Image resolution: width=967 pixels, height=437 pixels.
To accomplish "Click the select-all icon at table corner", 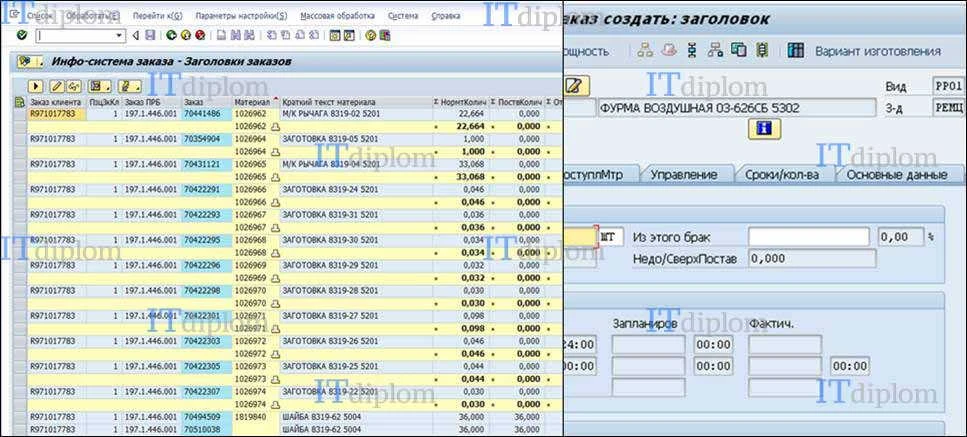I will tap(20, 102).
